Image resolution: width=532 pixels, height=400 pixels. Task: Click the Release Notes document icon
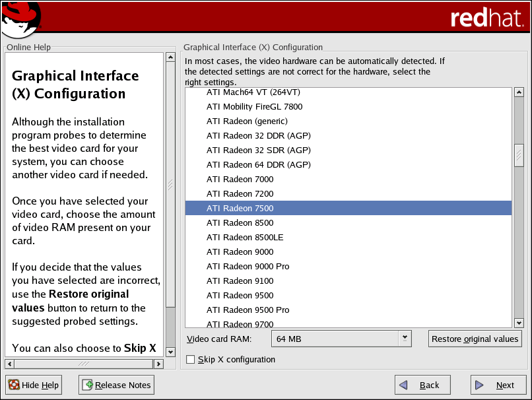coord(88,385)
